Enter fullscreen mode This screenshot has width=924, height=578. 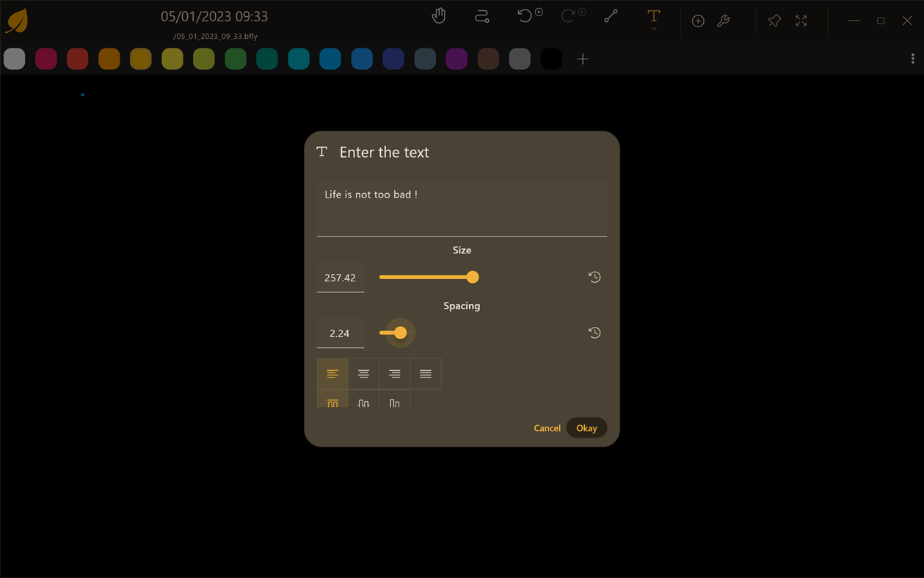(800, 21)
